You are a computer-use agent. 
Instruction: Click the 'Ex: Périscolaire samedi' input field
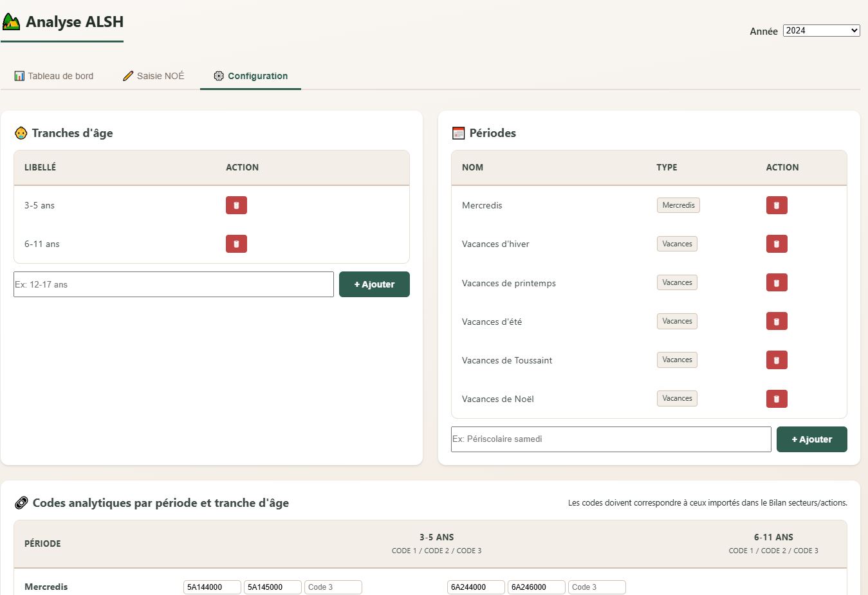click(611, 439)
